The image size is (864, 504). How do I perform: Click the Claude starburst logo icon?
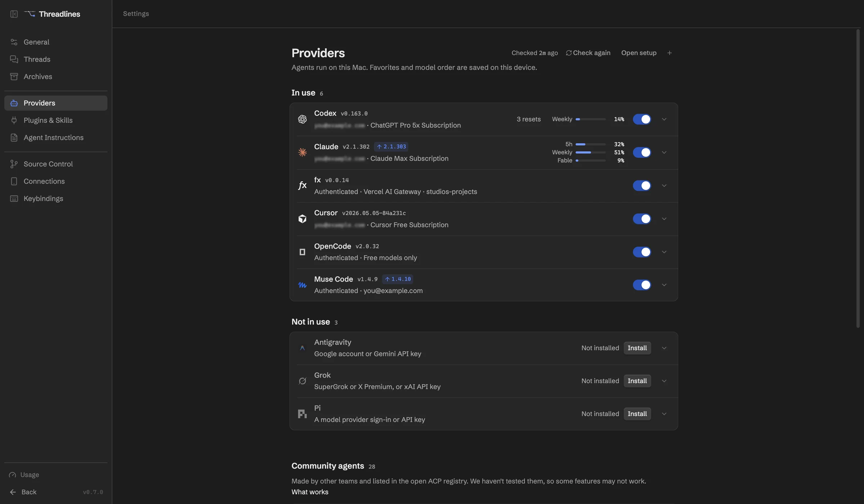click(302, 152)
